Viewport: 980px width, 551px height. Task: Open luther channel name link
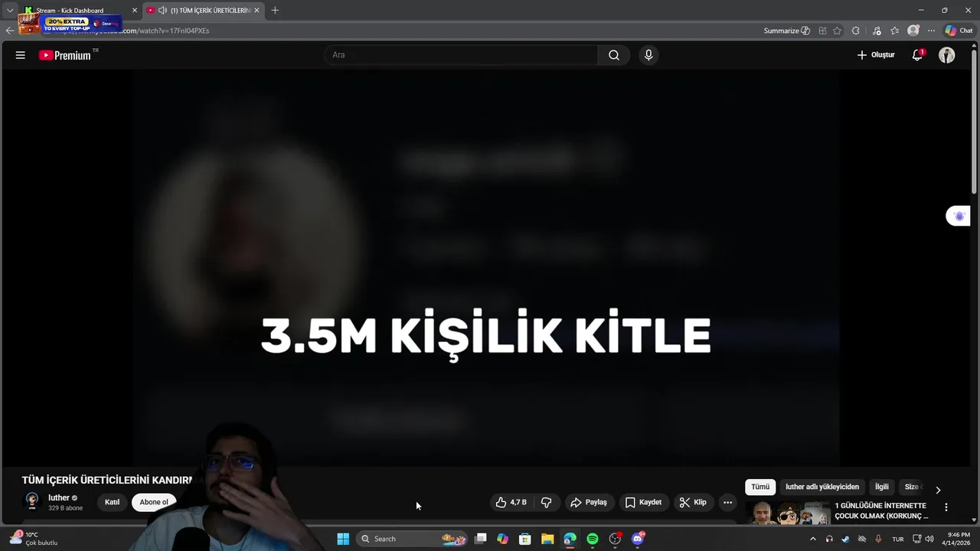[59, 497]
